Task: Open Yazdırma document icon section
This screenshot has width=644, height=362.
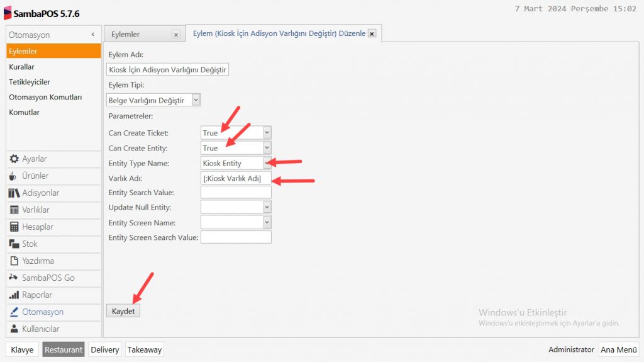Action: tap(14, 261)
